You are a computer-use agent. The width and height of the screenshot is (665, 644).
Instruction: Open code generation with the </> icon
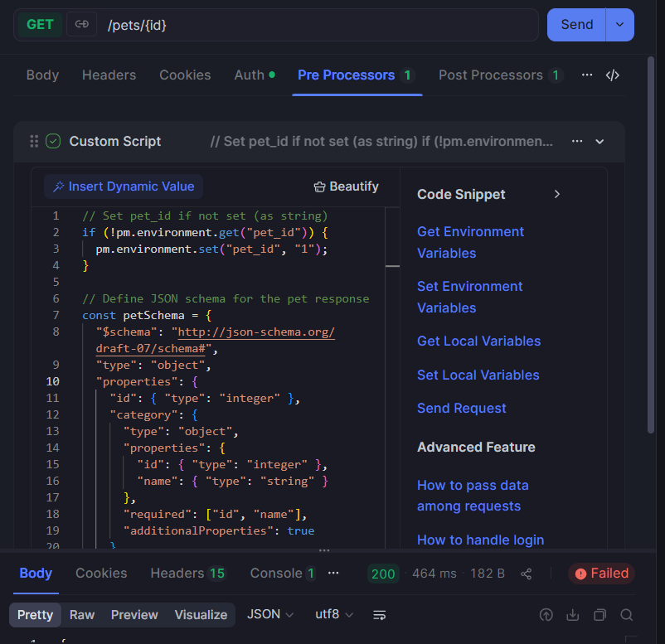click(x=614, y=75)
